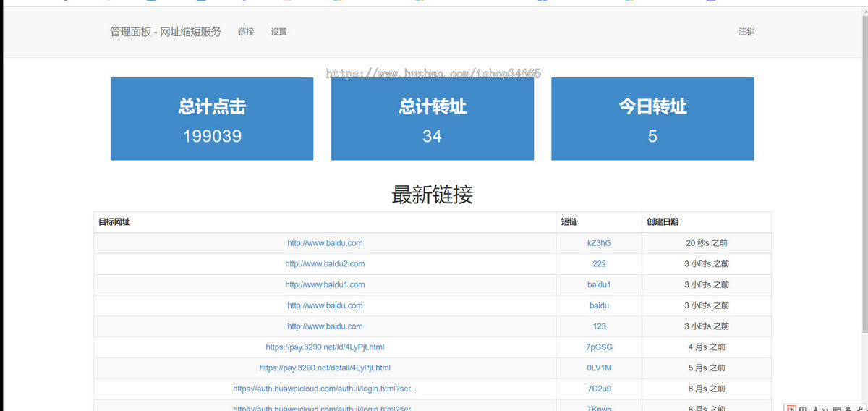Select the 总计转址 34 stat card

tap(433, 119)
